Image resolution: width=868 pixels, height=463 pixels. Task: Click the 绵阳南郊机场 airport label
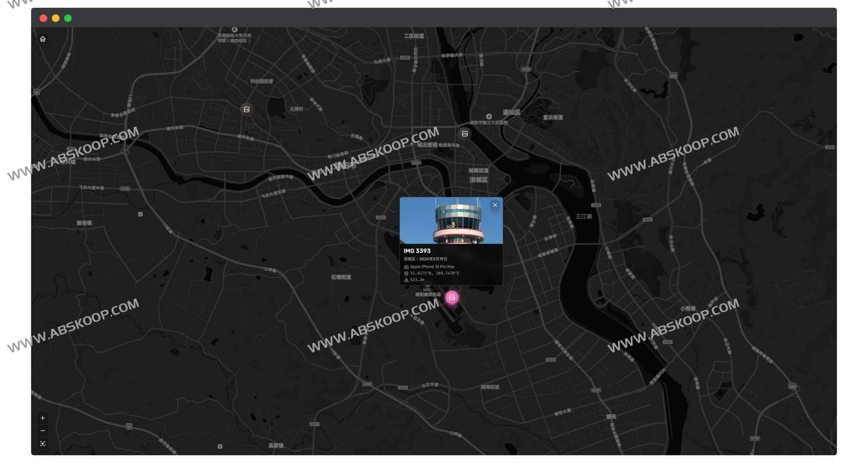tap(428, 294)
